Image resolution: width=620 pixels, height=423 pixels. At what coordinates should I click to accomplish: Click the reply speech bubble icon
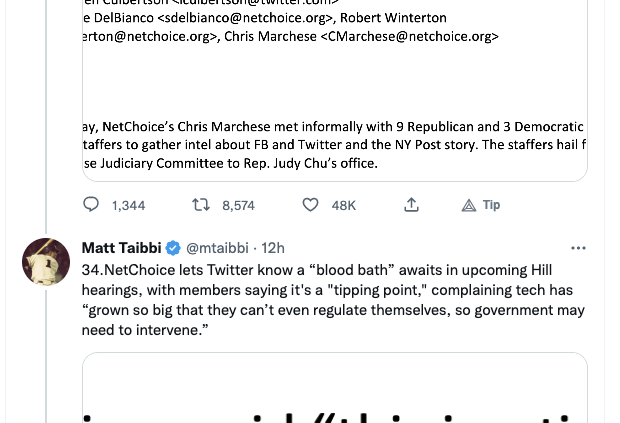click(91, 205)
